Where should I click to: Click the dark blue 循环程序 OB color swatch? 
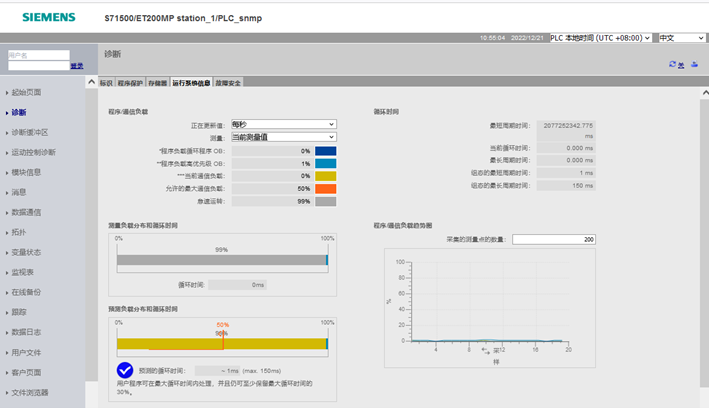[x=326, y=151]
